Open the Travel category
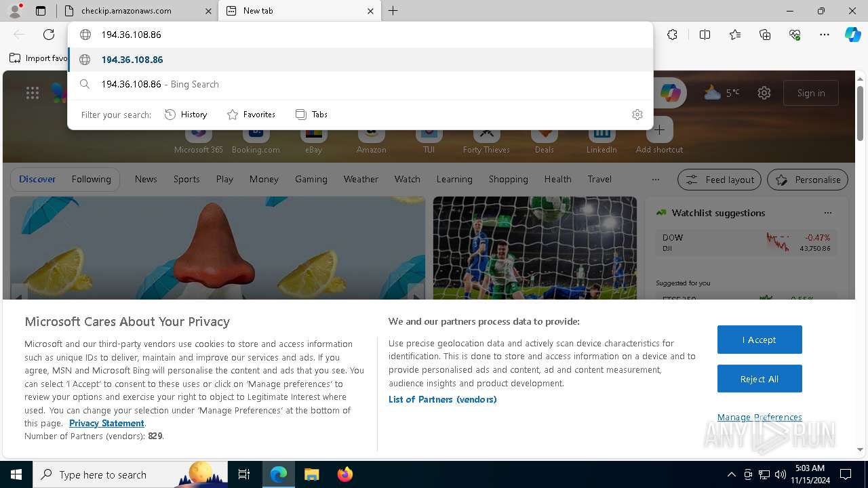 click(599, 179)
